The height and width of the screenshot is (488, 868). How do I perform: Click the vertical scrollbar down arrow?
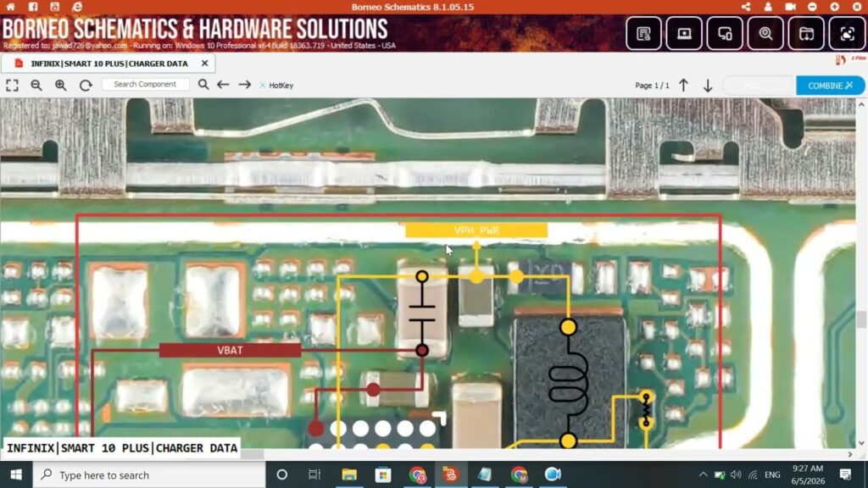(861, 443)
